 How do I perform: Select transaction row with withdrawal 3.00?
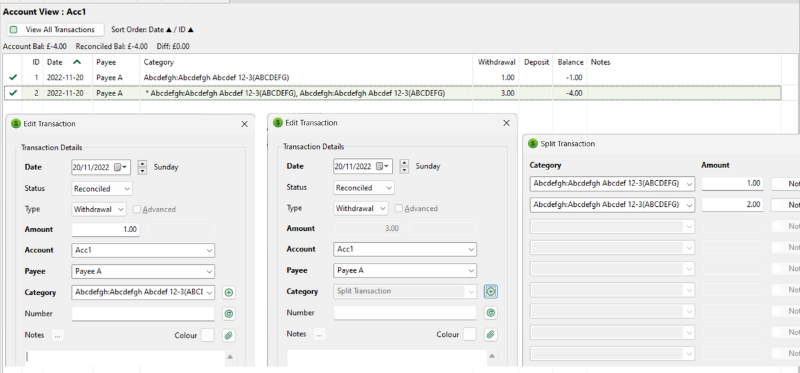(x=392, y=93)
